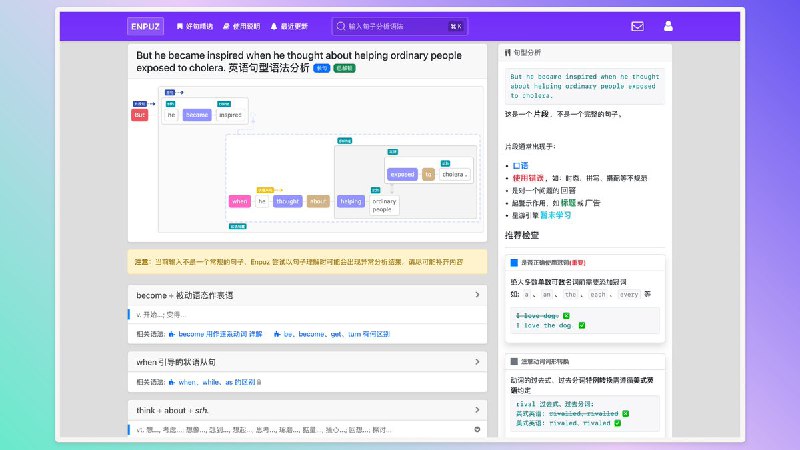Click the X mark after 'I love dog.'

coord(566,316)
